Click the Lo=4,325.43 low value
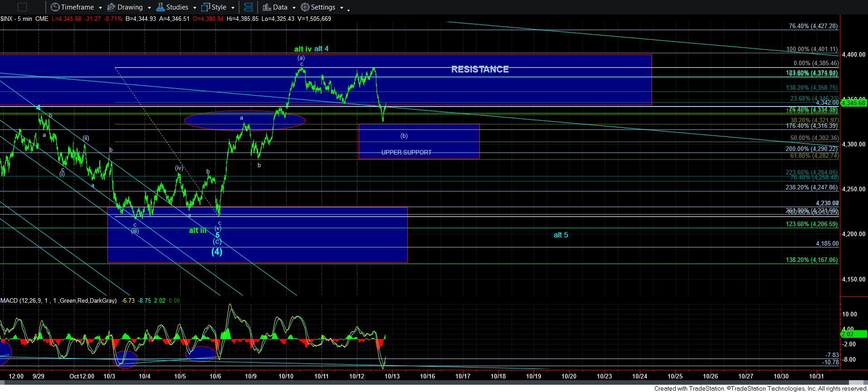868x392 pixels. 278,19
